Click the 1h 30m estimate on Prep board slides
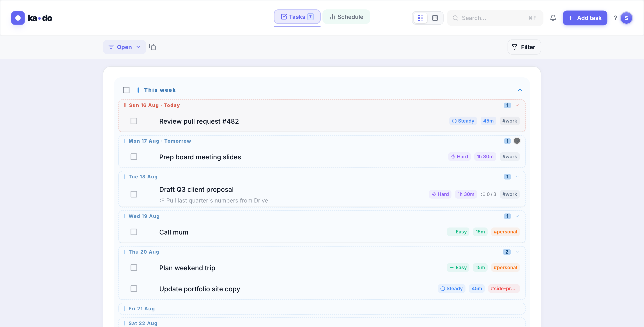Screen dimensions: 644x327 tap(485, 157)
